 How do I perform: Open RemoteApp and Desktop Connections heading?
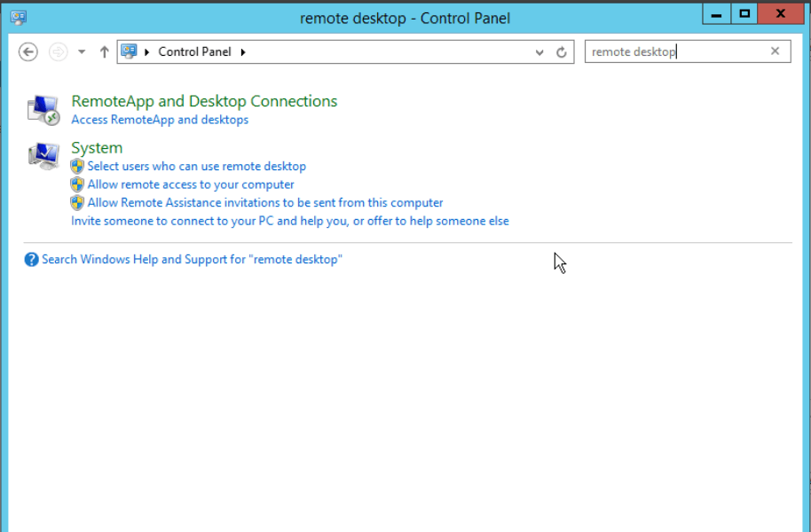pyautogui.click(x=204, y=101)
